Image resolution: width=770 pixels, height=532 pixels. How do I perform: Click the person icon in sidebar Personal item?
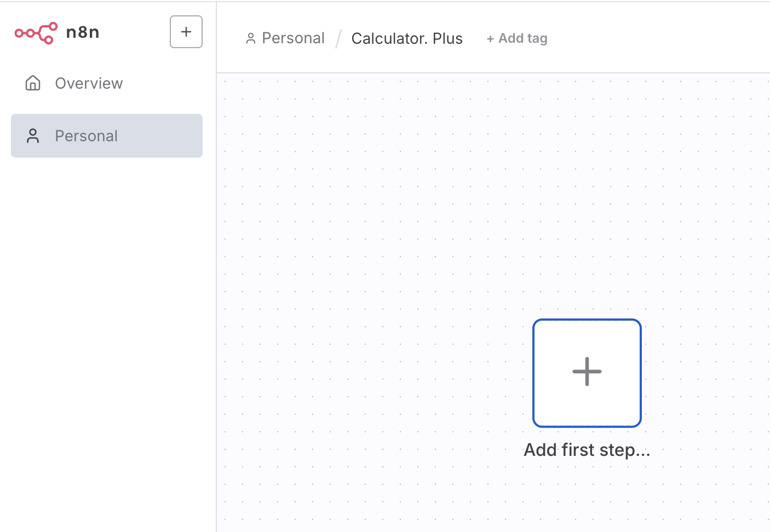coord(33,136)
